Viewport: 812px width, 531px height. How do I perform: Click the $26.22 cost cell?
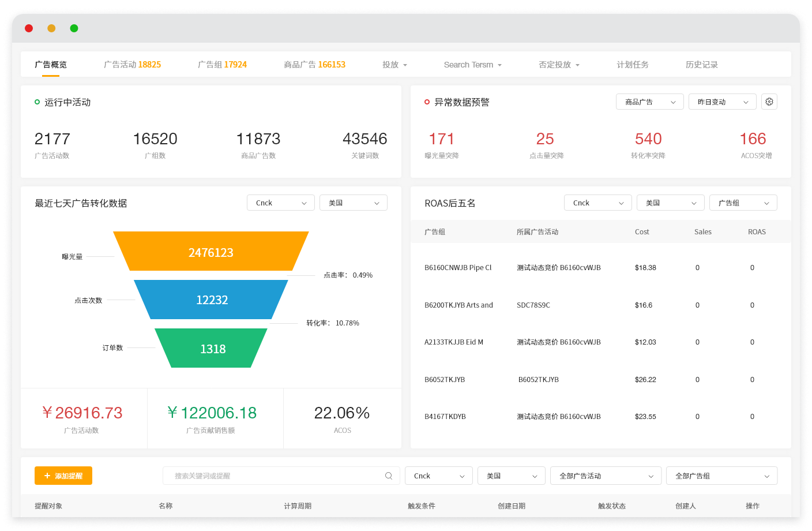pyautogui.click(x=645, y=380)
